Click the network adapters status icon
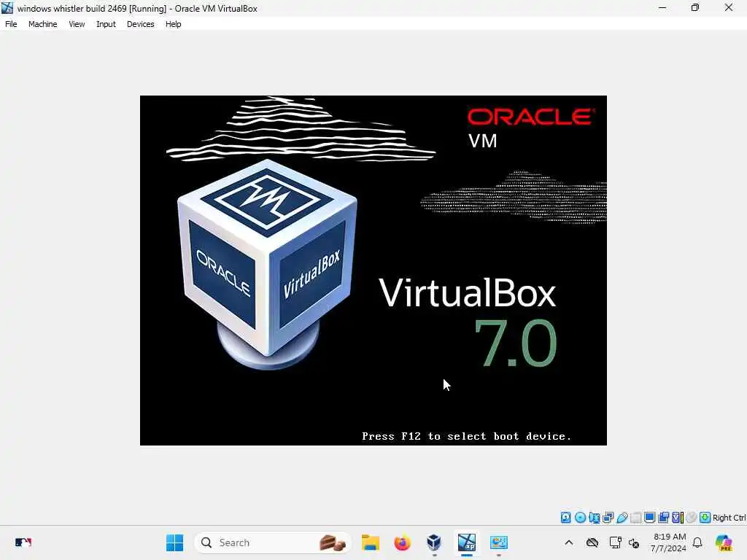747x560 pixels. tap(608, 518)
